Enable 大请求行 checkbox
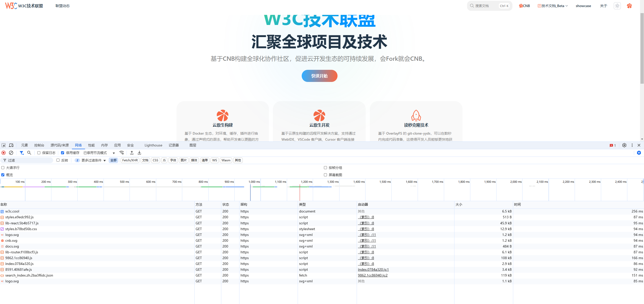Screen dimensions: 644x304 point(3,168)
